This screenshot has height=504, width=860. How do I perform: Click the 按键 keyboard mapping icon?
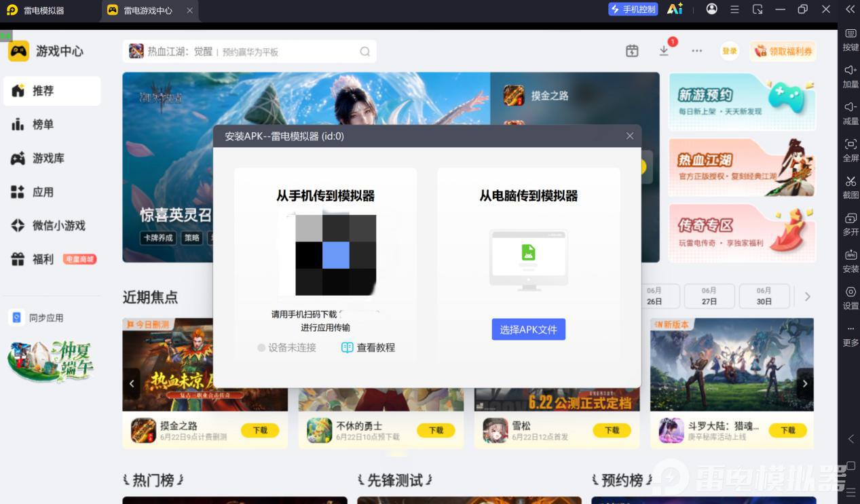pyautogui.click(x=850, y=33)
